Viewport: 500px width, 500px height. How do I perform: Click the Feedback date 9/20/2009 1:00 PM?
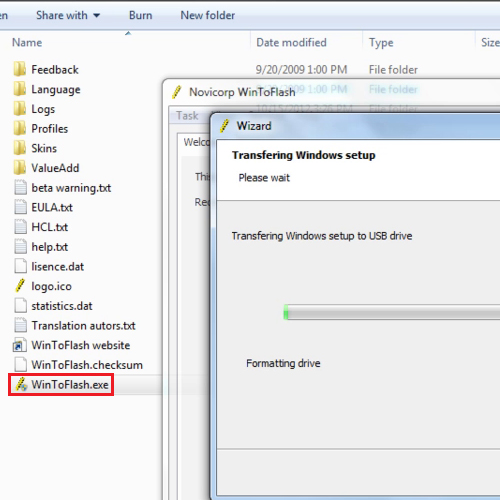tap(301, 70)
